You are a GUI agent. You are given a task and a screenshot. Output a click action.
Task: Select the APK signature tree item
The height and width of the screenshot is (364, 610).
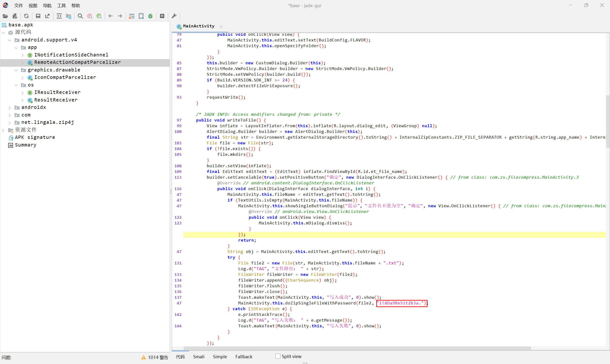35,137
